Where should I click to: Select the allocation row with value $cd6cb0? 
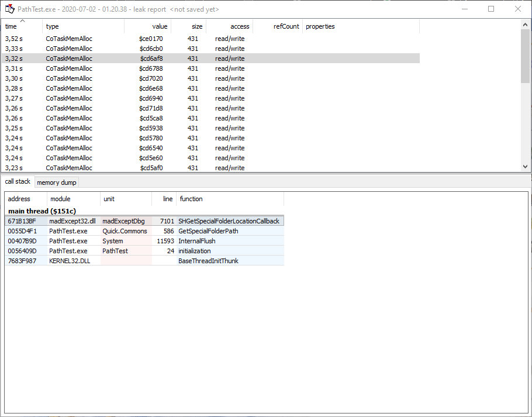pyautogui.click(x=210, y=49)
